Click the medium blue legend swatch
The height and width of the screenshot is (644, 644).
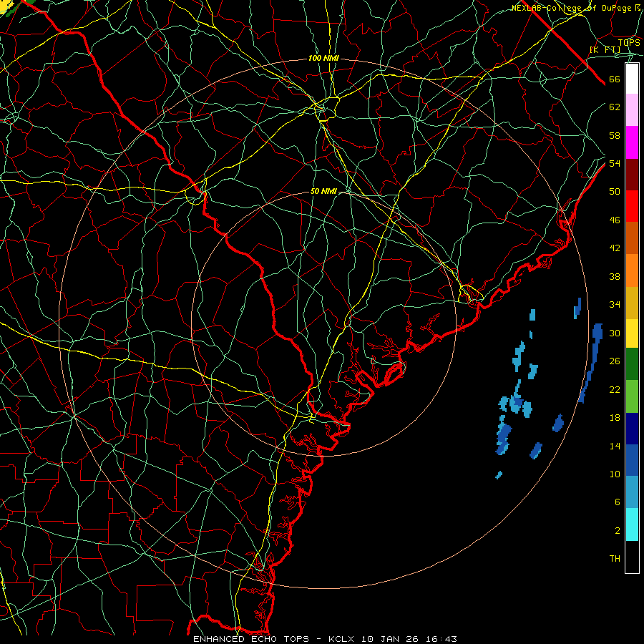click(632, 460)
